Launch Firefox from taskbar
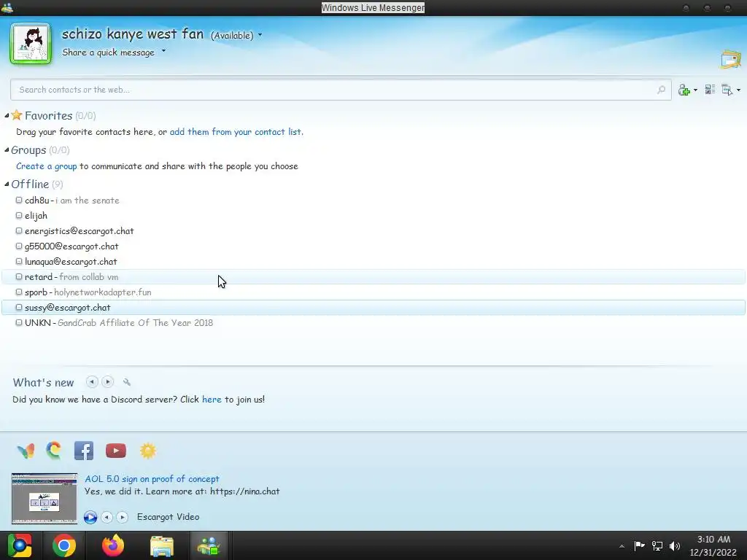The height and width of the screenshot is (560, 747). pyautogui.click(x=113, y=545)
